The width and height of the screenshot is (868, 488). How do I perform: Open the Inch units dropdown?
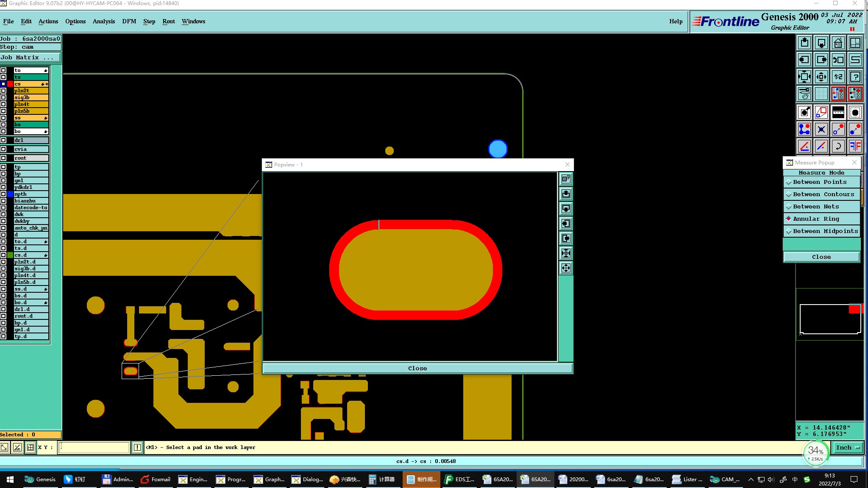pyautogui.click(x=848, y=447)
